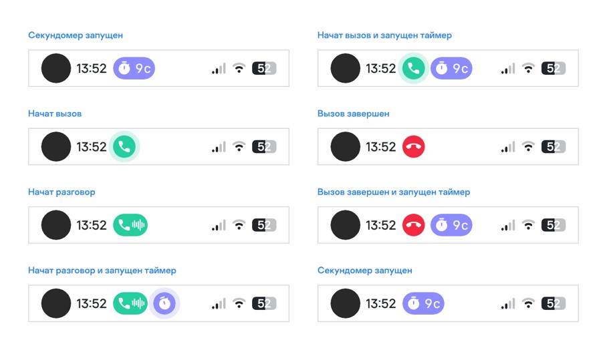Click green call icon in "Начат вызов" row
This screenshot has height=364, width=609.
(x=124, y=147)
